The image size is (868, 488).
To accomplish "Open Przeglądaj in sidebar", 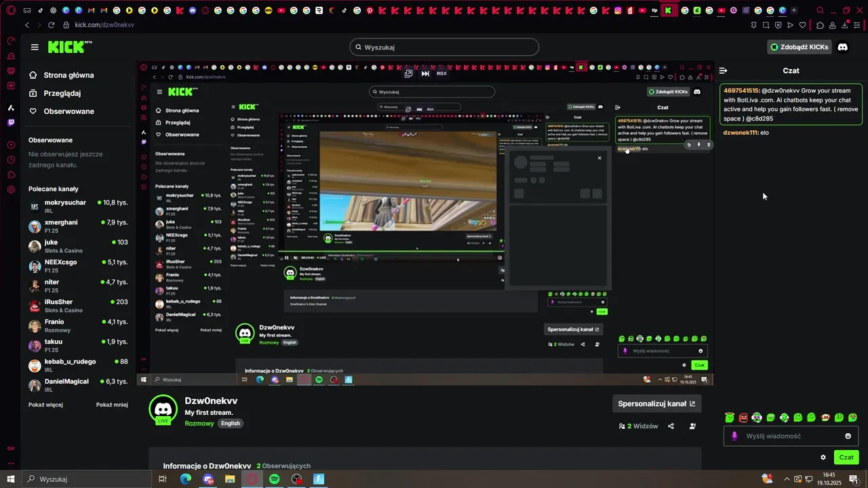I will tap(62, 93).
